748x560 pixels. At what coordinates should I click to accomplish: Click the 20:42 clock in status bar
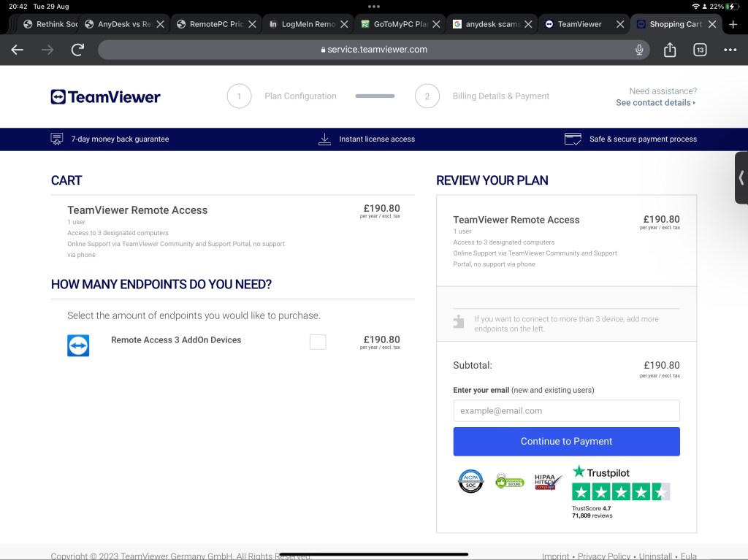tap(18, 7)
